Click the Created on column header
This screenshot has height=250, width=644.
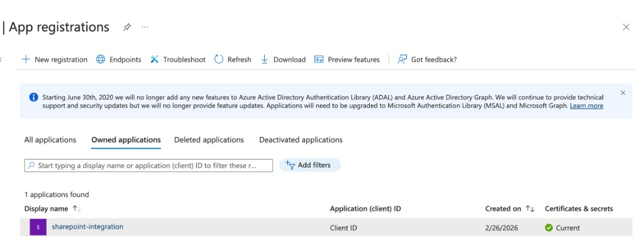[502, 209]
